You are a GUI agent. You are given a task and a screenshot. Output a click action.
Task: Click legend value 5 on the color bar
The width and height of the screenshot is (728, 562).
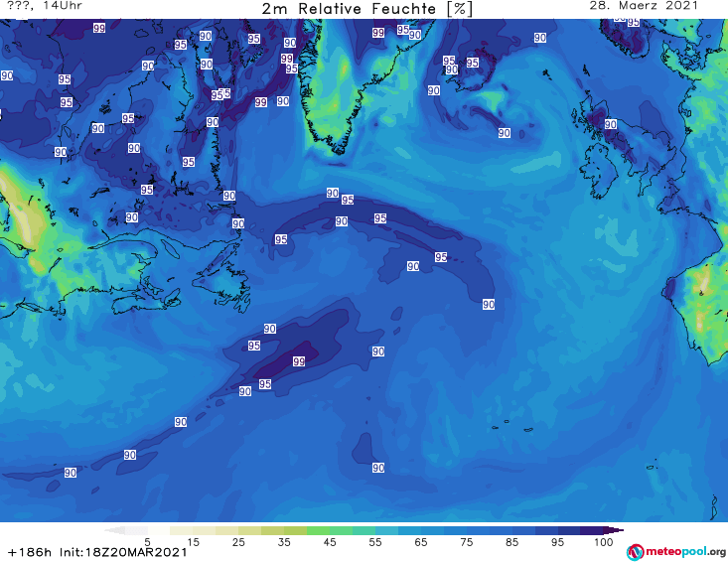(147, 542)
